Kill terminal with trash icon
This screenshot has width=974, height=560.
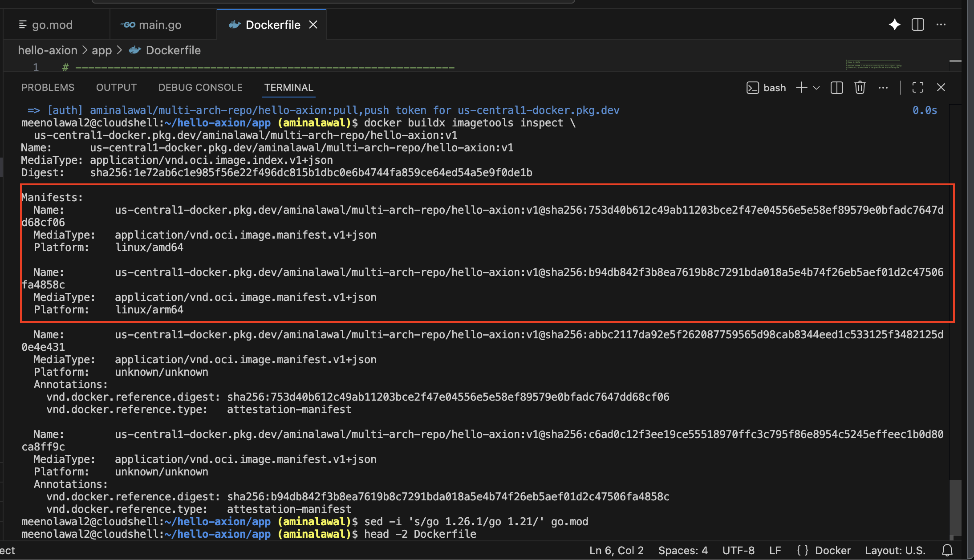[860, 87]
